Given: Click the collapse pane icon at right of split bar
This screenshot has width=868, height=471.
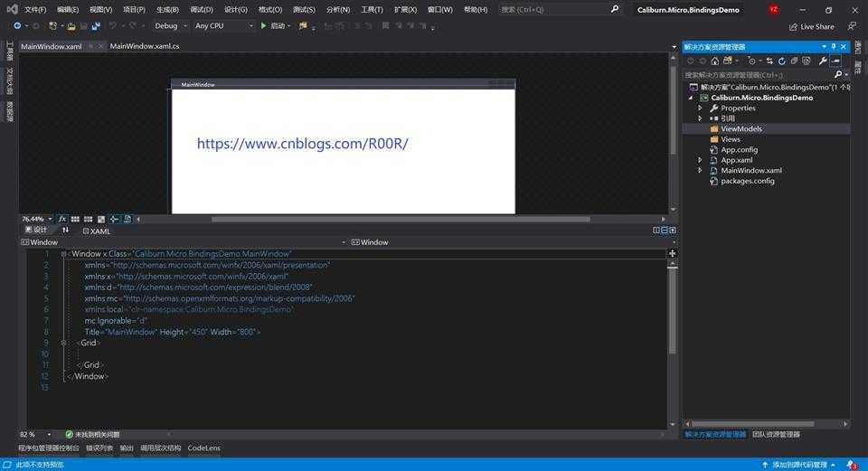Looking at the screenshot, I should pyautogui.click(x=673, y=231).
